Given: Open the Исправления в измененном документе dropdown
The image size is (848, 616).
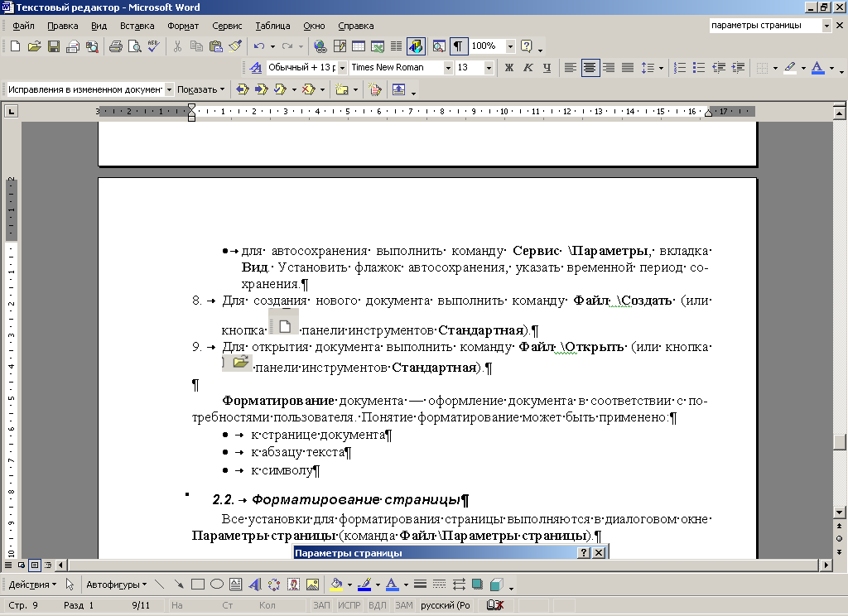Looking at the screenshot, I should tap(169, 89).
